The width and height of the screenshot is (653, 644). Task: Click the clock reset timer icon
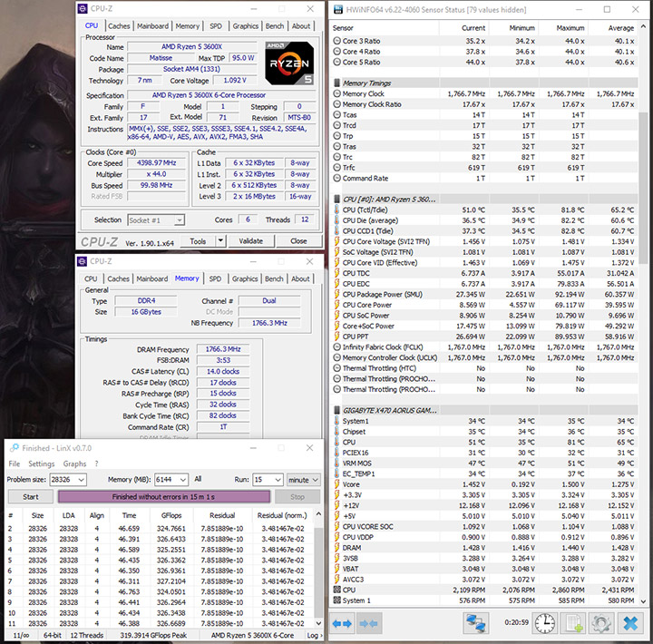[x=544, y=624]
